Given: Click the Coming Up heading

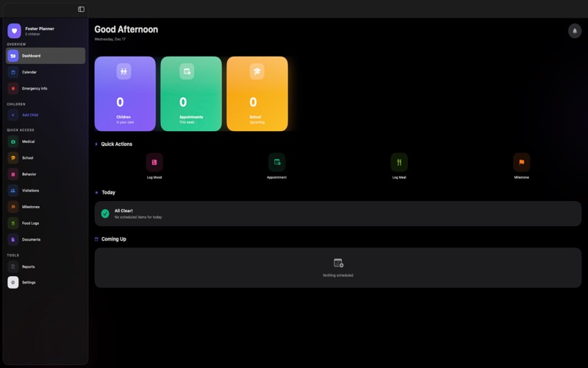Looking at the screenshot, I should [x=114, y=238].
